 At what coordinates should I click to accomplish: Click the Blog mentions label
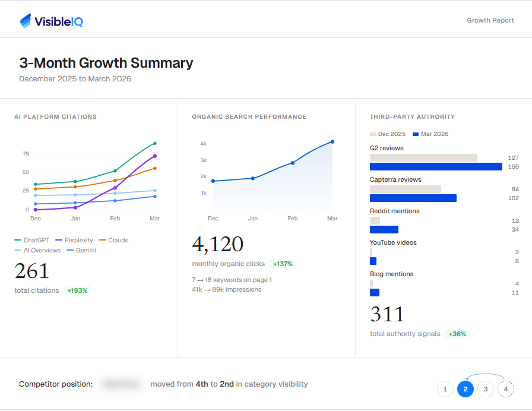391,274
